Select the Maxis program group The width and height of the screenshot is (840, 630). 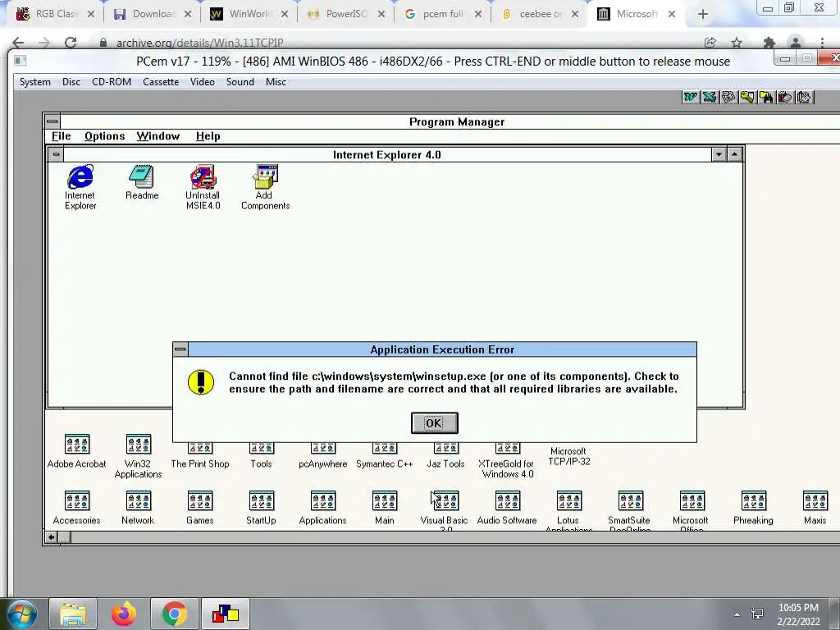tap(815, 508)
